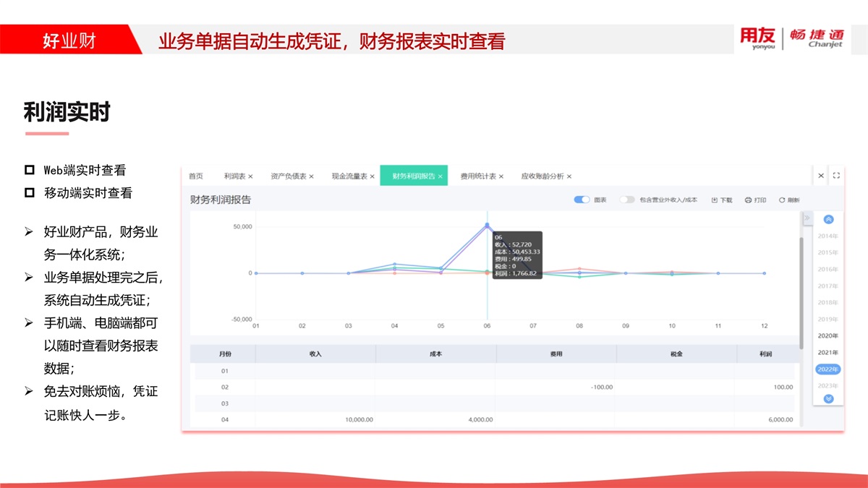Click the fullscreen icon in tab bar

[x=836, y=176]
